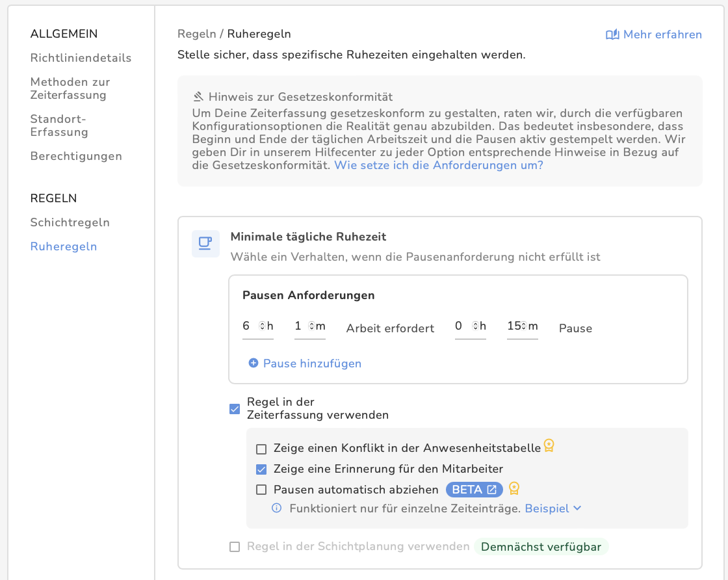Click Pause hinzufügen link
The image size is (728, 580).
(x=305, y=363)
